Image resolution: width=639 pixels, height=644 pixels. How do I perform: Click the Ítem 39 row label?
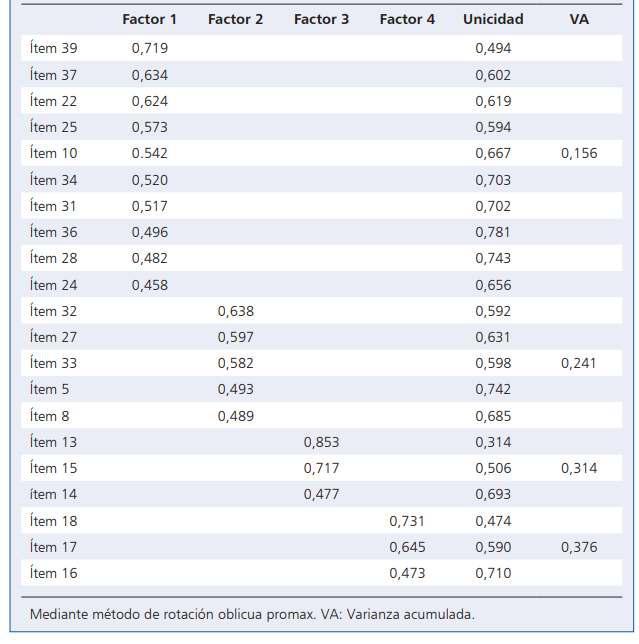click(54, 48)
